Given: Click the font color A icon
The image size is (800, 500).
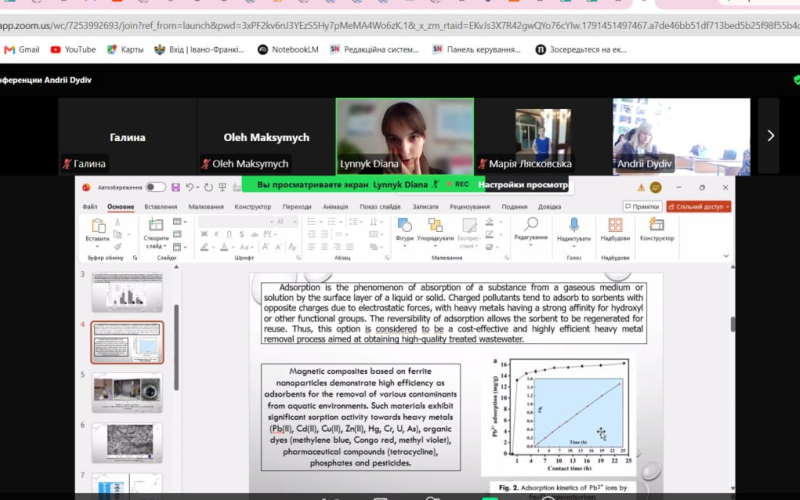Looking at the screenshot, I should 224,247.
